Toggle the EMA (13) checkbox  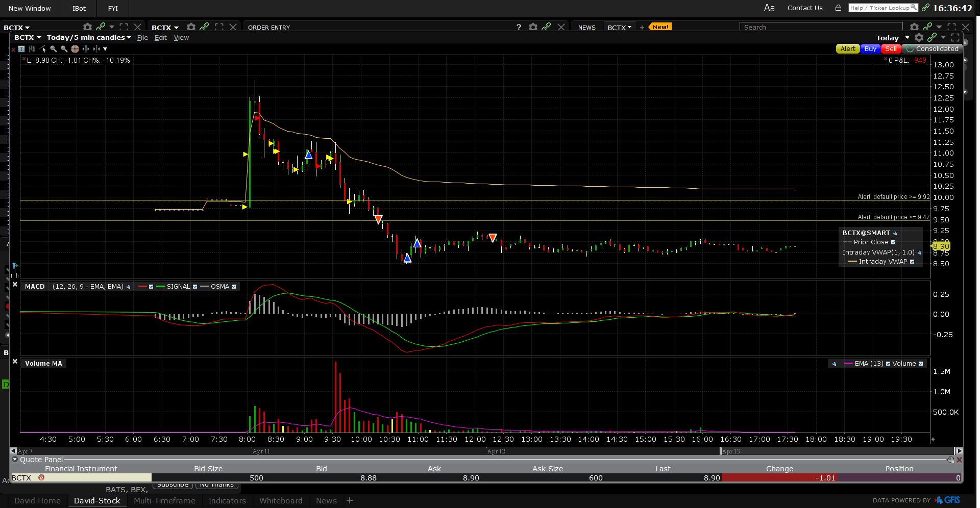888,364
